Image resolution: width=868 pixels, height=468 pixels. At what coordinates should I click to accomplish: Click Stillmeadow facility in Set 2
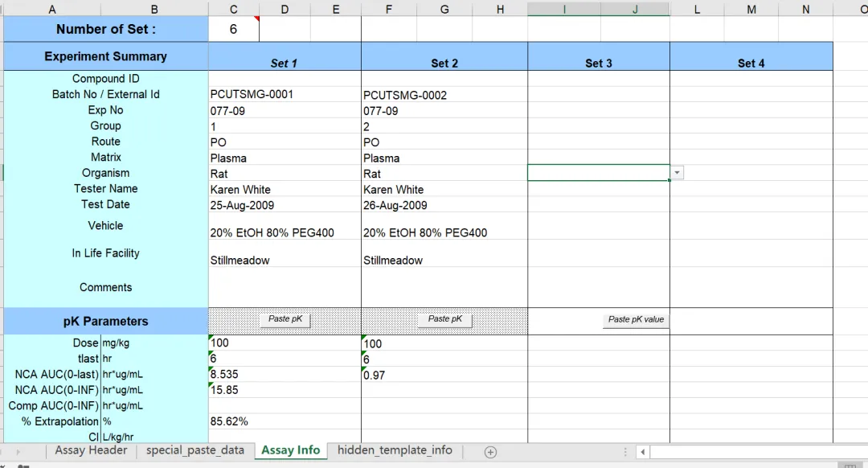coord(444,253)
